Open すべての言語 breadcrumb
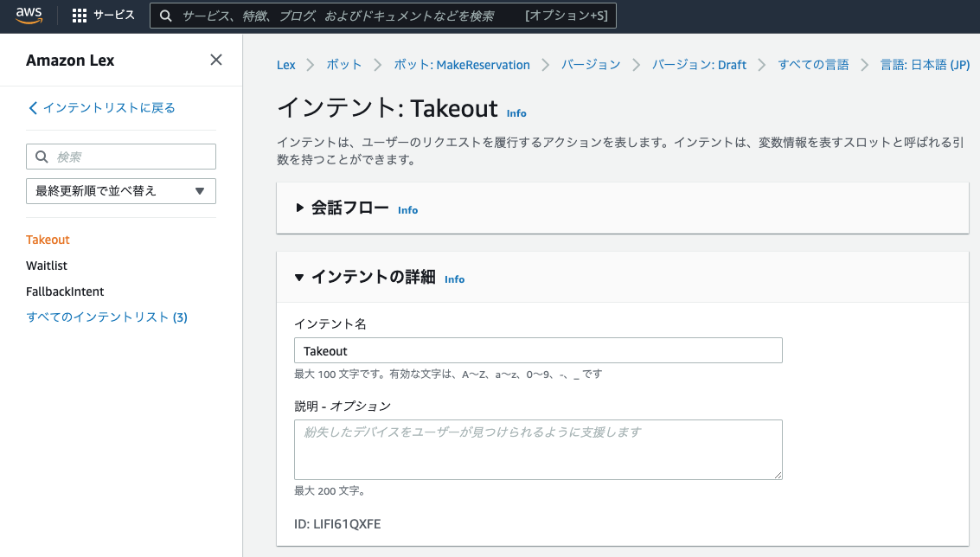 [814, 65]
